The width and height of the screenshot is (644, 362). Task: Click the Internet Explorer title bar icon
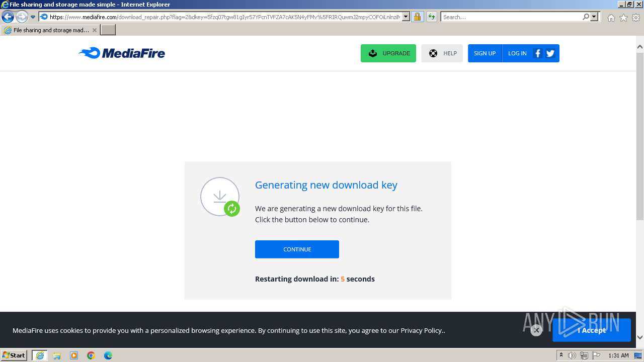[5, 5]
